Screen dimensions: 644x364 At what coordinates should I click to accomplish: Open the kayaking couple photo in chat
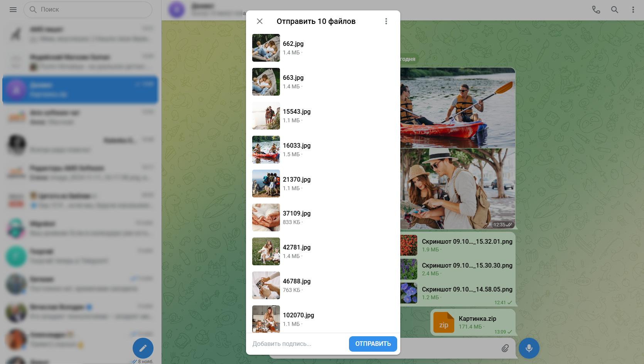click(457, 108)
